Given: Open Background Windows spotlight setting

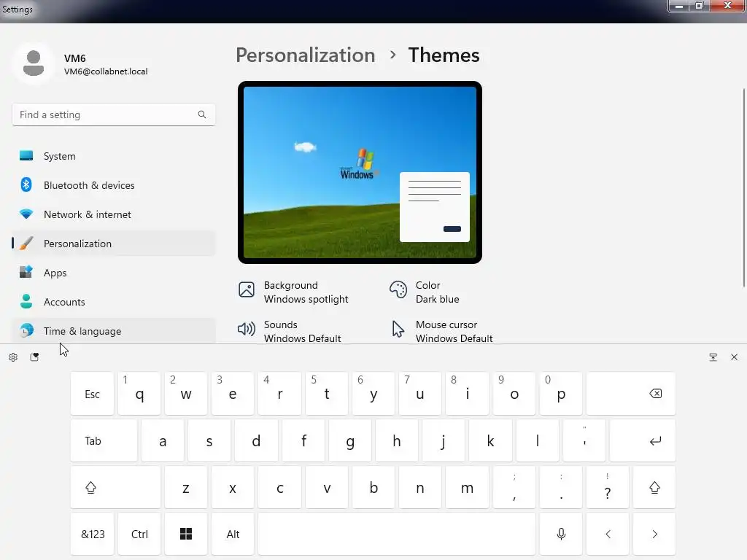Looking at the screenshot, I should [x=293, y=292].
